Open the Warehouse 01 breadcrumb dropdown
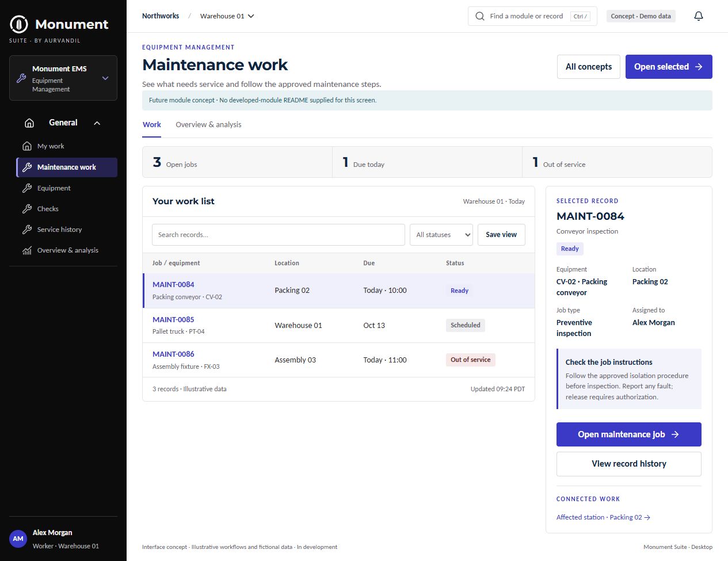728x561 pixels. point(227,16)
